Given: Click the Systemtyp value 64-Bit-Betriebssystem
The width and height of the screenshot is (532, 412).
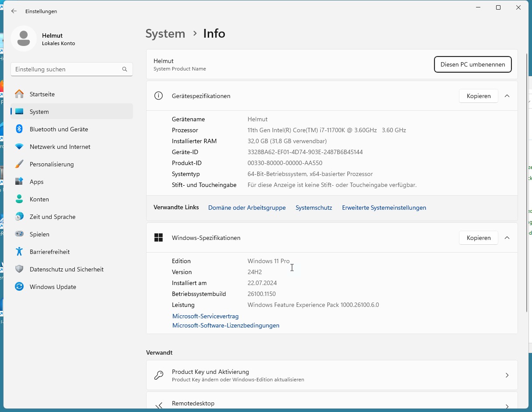Looking at the screenshot, I should 310,174.
